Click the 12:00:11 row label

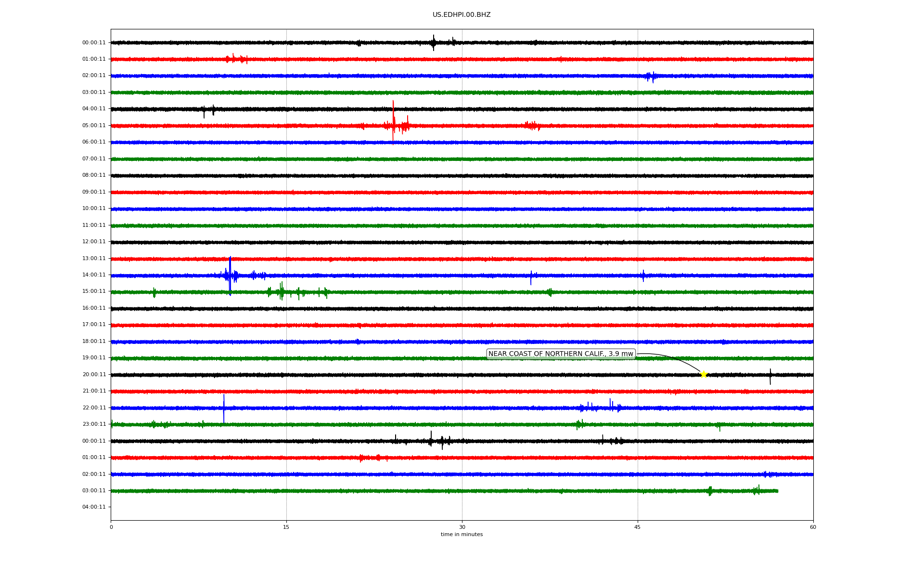click(x=94, y=242)
